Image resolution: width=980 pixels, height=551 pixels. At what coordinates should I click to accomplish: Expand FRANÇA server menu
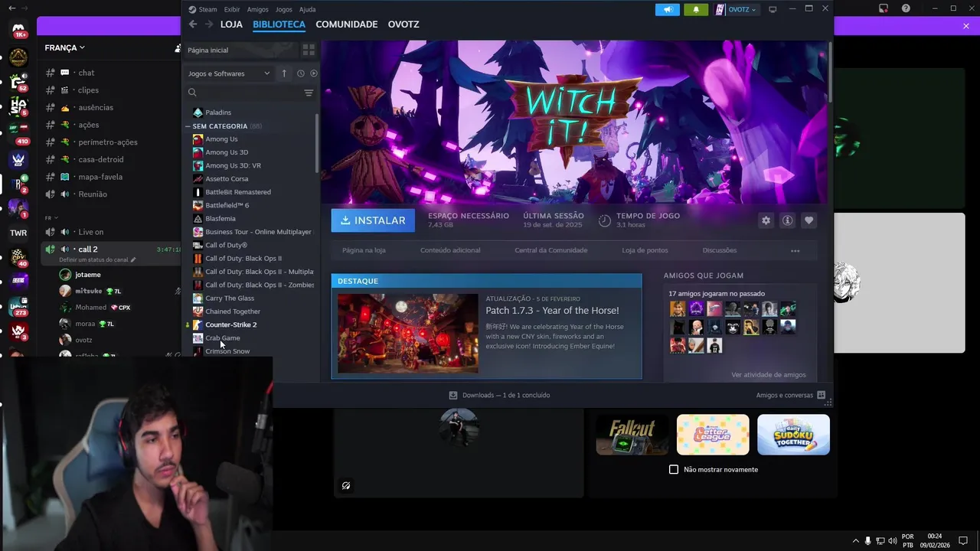pyautogui.click(x=65, y=47)
